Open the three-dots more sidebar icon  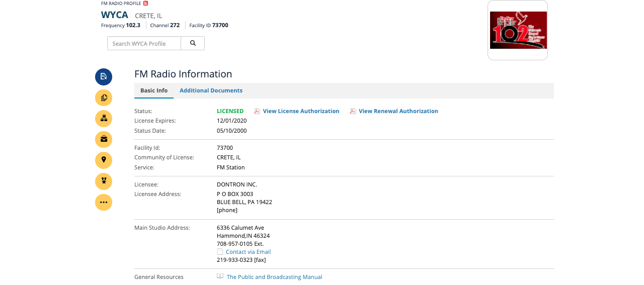click(104, 202)
